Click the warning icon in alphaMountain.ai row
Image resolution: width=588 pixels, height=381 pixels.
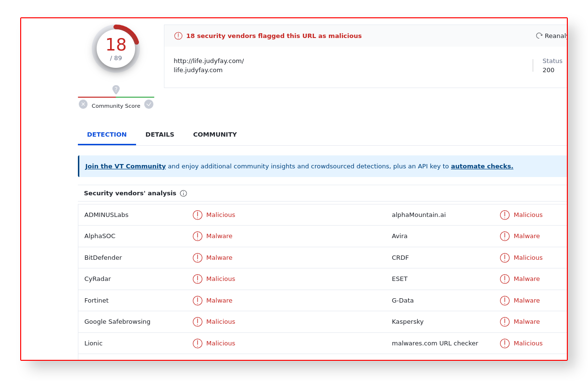click(505, 215)
